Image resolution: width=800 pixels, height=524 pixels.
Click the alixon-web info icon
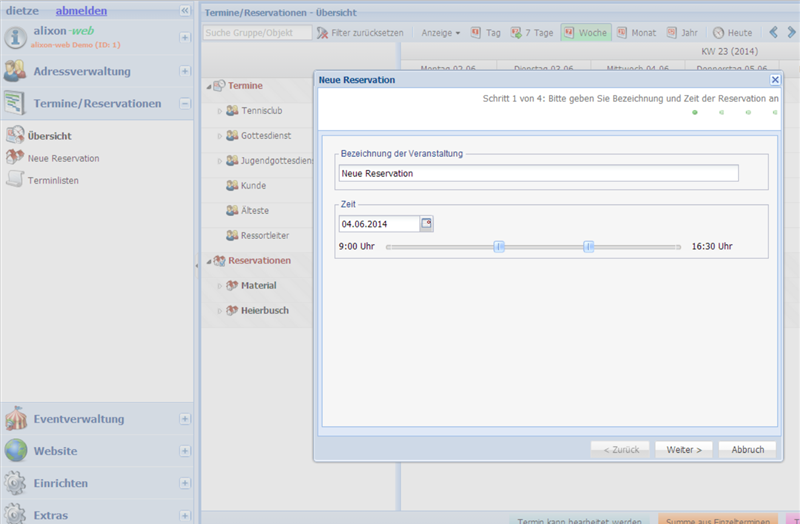(x=15, y=38)
